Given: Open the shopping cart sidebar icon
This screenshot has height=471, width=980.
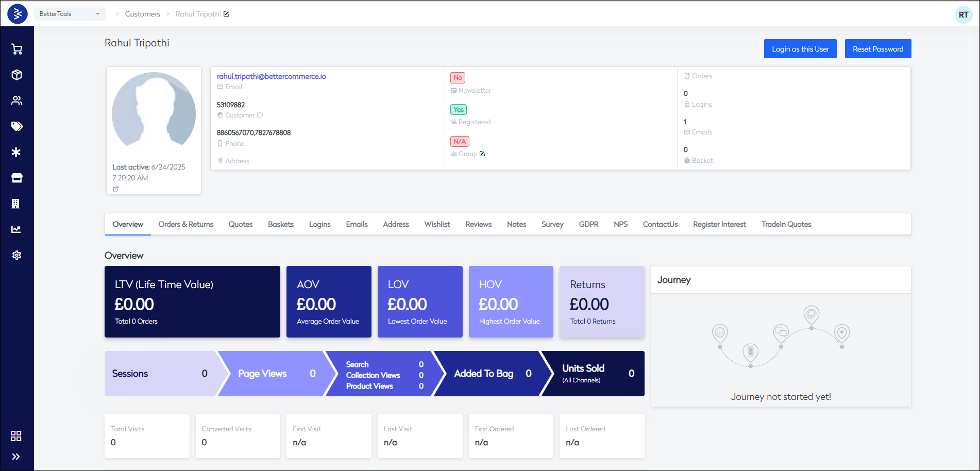Looking at the screenshot, I should pos(16,49).
